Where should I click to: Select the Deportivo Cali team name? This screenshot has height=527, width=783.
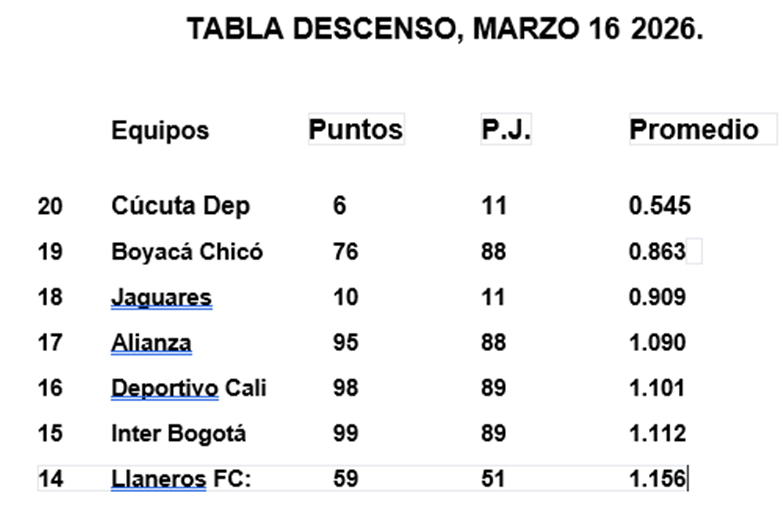189,388
